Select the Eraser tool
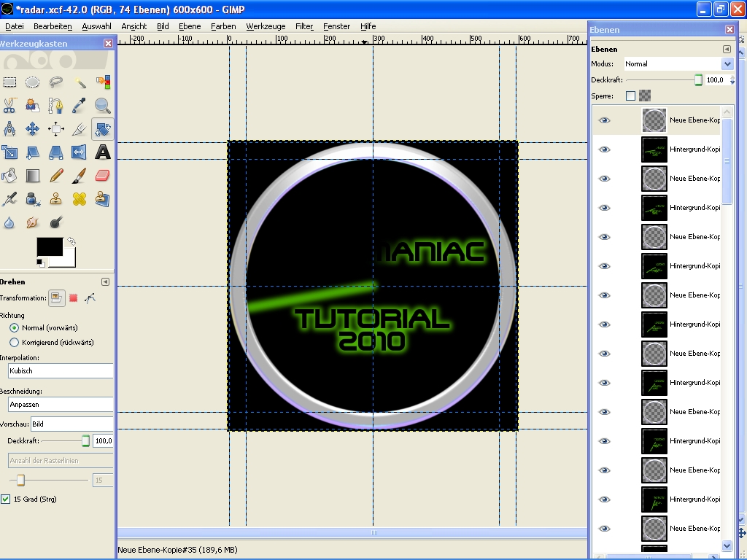 click(x=102, y=176)
